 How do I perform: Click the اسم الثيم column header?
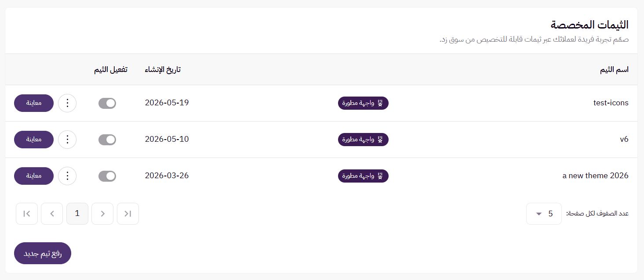tap(615, 70)
